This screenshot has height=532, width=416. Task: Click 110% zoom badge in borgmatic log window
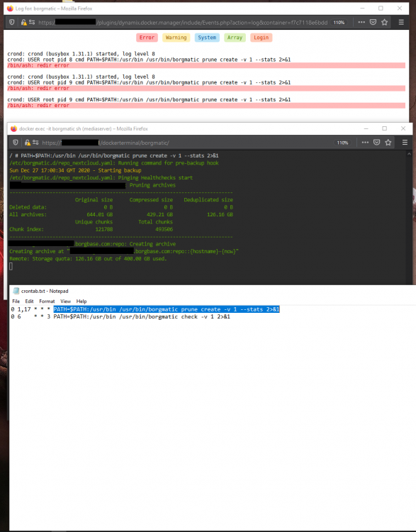pyautogui.click(x=339, y=23)
